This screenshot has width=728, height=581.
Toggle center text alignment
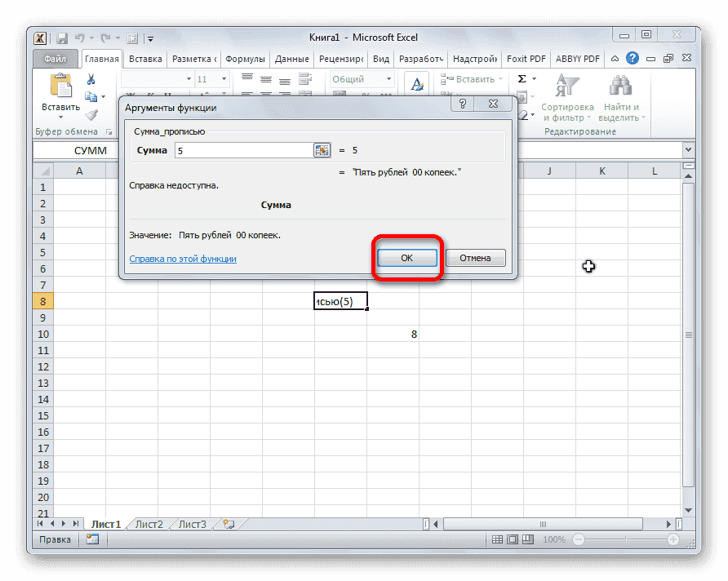click(x=266, y=78)
